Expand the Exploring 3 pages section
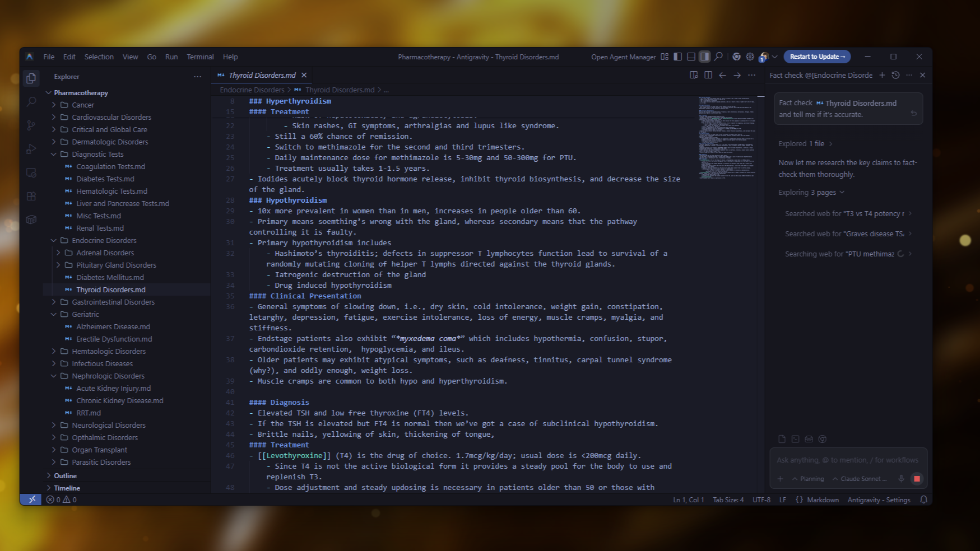This screenshot has height=551, width=980. pyautogui.click(x=811, y=192)
